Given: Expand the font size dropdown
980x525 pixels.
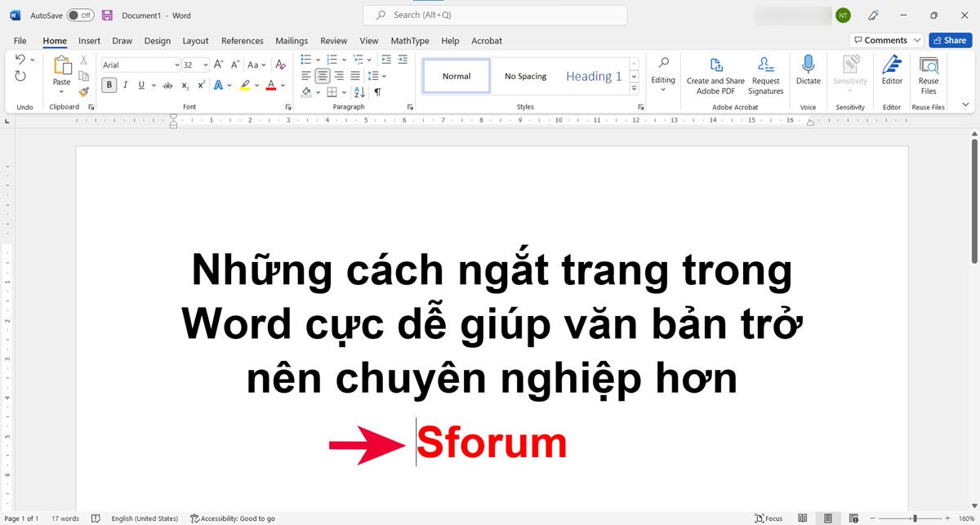Looking at the screenshot, I should 205,65.
